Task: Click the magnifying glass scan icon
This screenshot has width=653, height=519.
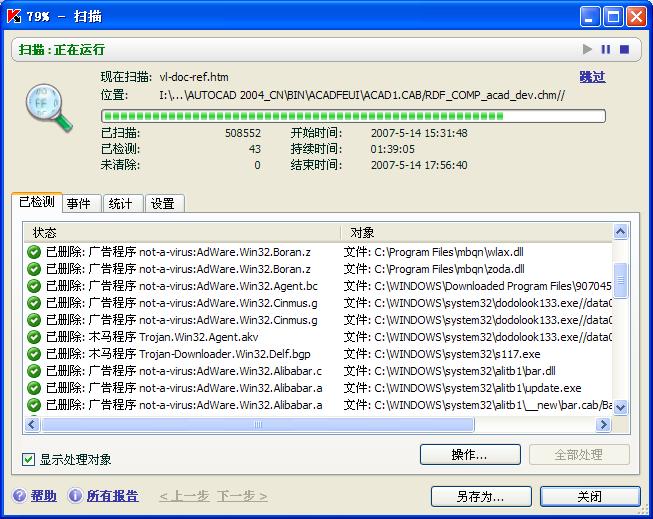Action: click(49, 108)
